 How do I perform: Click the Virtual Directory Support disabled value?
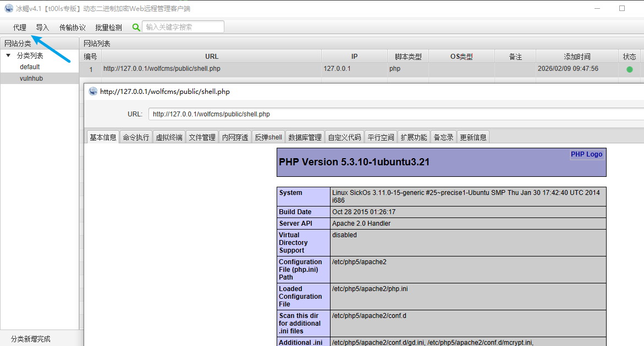(345, 235)
